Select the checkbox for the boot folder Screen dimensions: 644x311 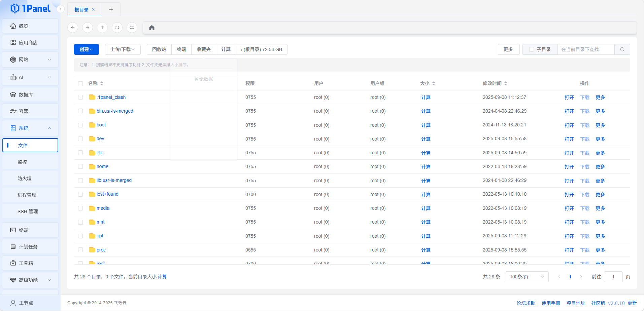tap(80, 125)
